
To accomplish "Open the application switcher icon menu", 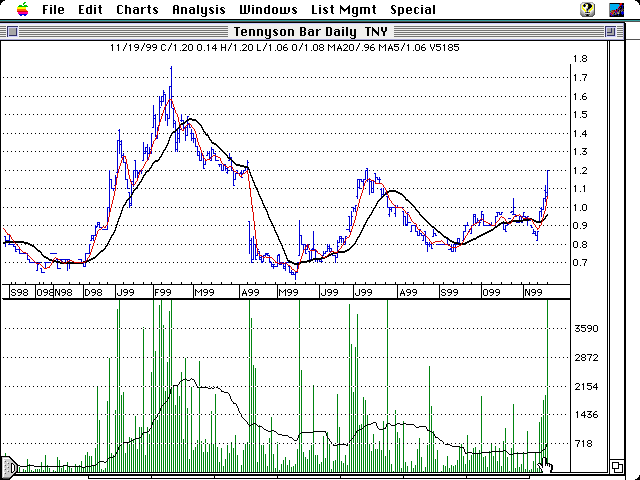I will pos(616,9).
